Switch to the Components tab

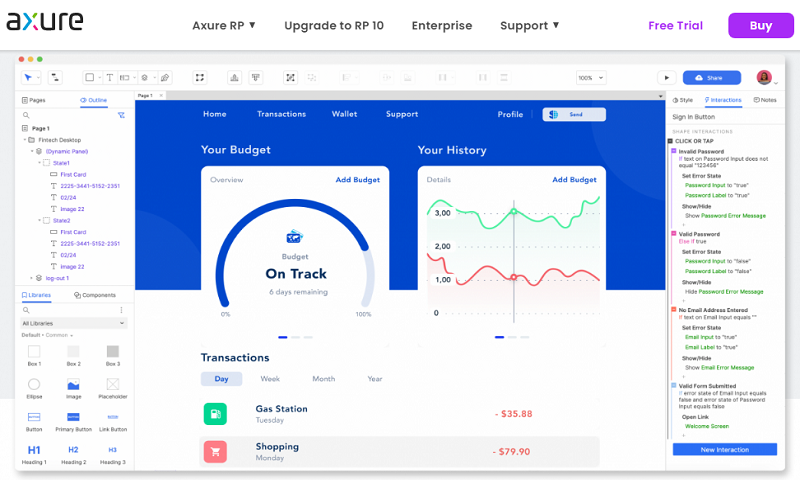pos(95,295)
